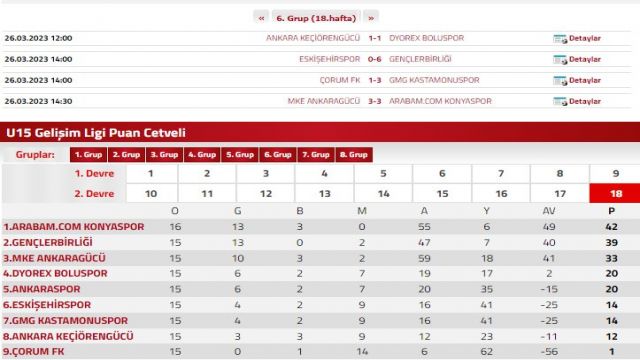Show standings for week 14
This screenshot has width=640, height=360.
pos(383,193)
